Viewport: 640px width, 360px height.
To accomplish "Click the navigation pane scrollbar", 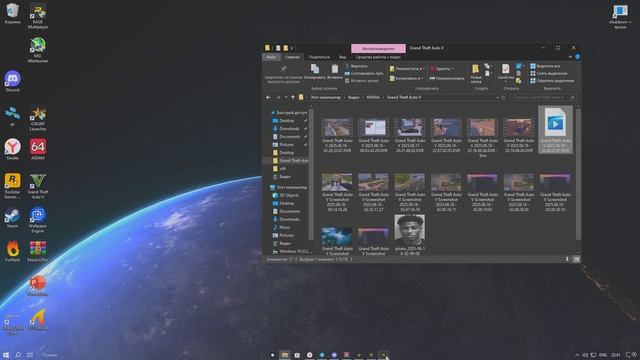I will (x=311, y=173).
